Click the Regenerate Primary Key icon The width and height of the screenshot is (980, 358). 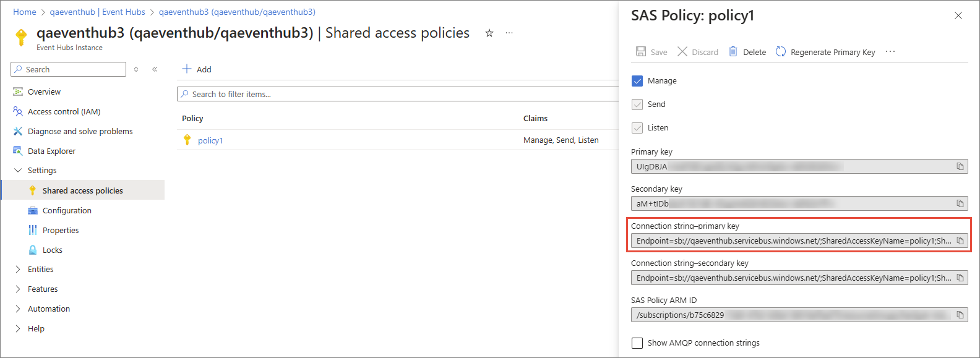point(781,52)
